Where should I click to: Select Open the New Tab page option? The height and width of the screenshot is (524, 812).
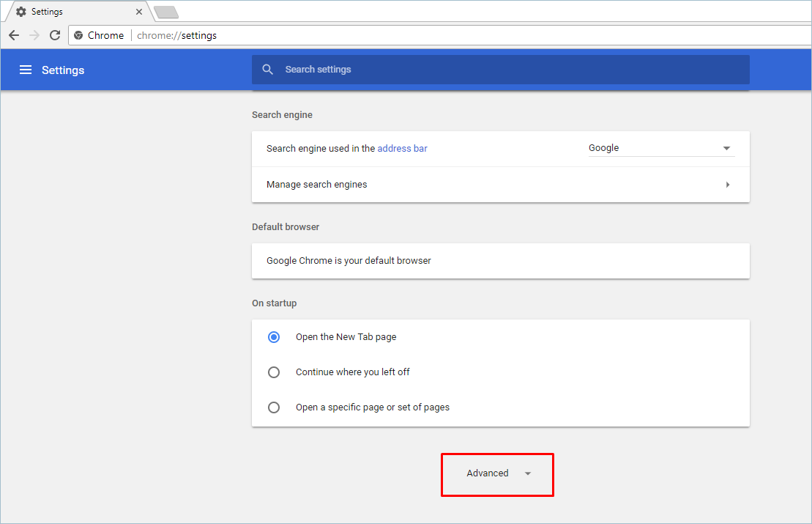pos(274,337)
